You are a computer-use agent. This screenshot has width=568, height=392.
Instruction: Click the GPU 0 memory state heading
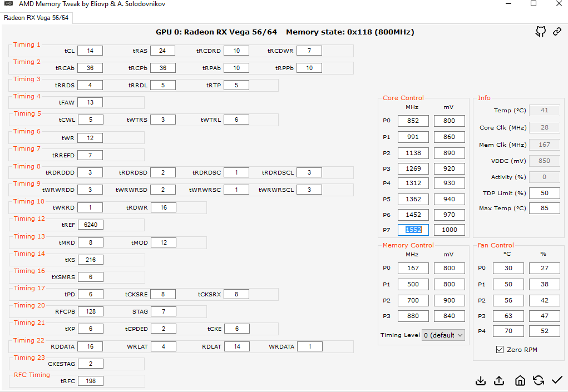285,32
